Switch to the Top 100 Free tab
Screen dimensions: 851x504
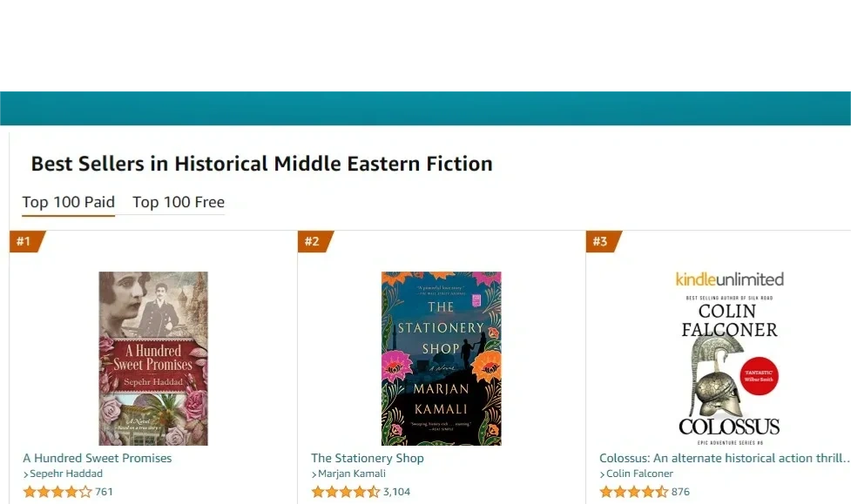(179, 203)
